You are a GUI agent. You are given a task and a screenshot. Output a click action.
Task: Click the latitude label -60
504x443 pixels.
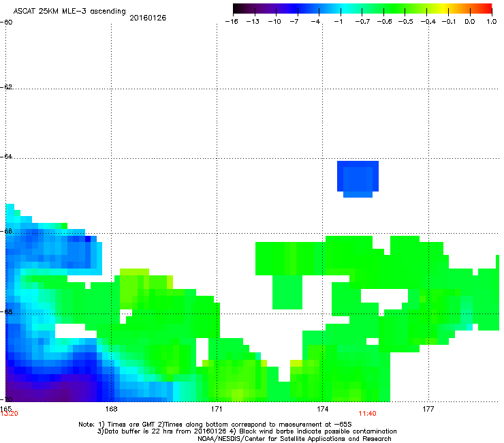click(6, 22)
